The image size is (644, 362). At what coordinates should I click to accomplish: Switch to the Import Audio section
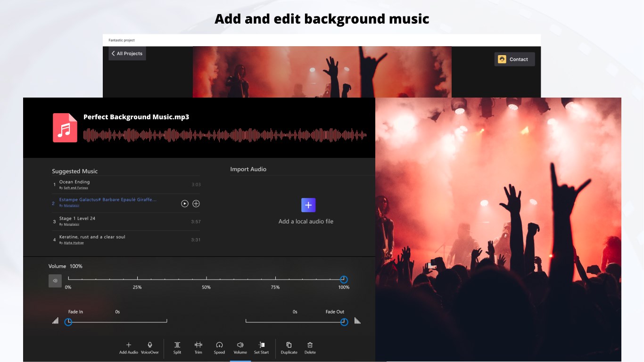point(248,169)
